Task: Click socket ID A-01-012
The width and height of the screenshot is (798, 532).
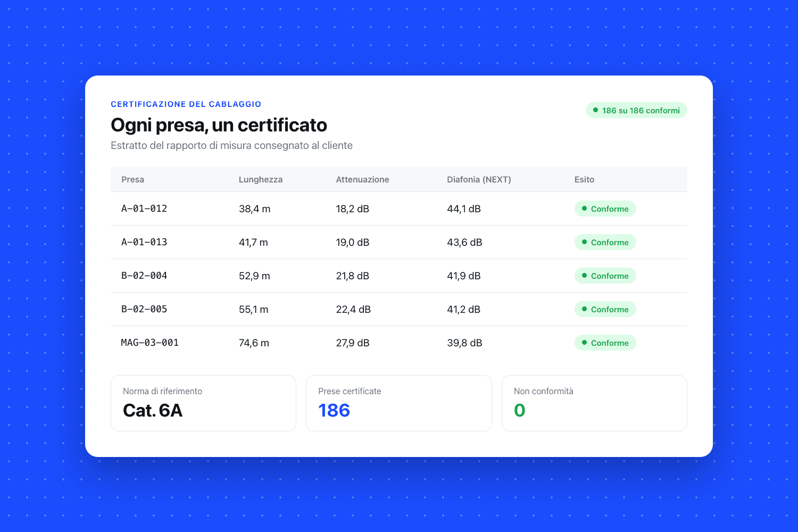Action: (144, 209)
